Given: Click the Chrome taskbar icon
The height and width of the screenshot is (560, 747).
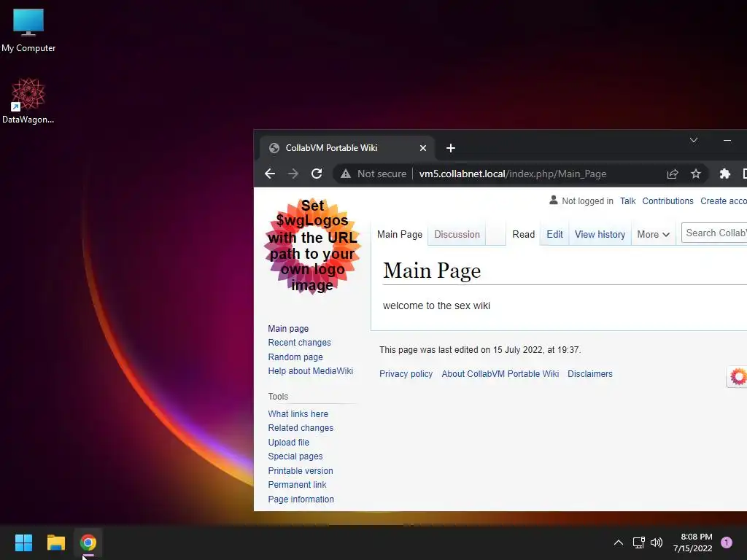Looking at the screenshot, I should tap(88, 542).
